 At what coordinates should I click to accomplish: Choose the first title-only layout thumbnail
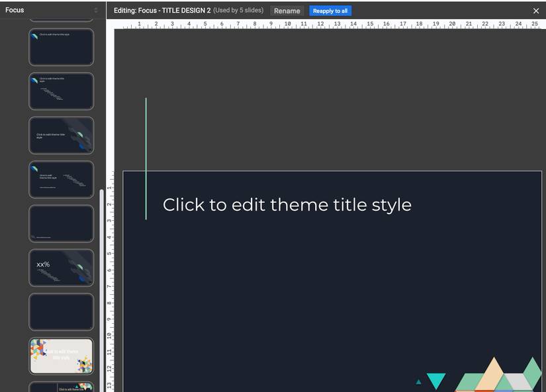(x=61, y=47)
